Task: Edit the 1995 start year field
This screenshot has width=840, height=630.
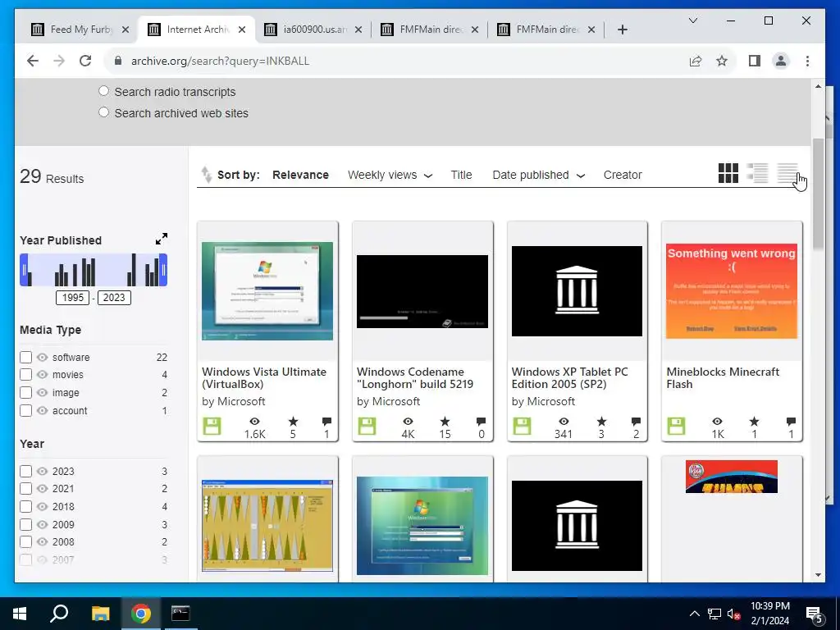Action: [x=73, y=298]
